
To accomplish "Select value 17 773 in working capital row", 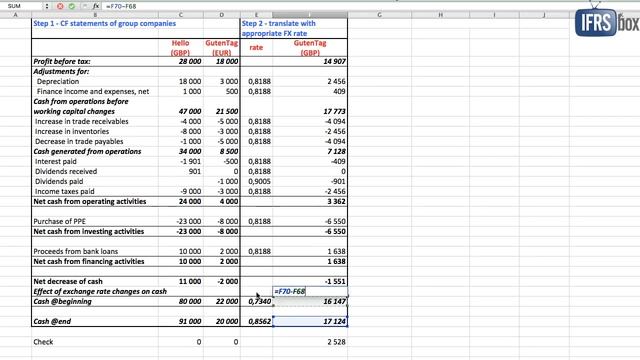I will pos(310,111).
